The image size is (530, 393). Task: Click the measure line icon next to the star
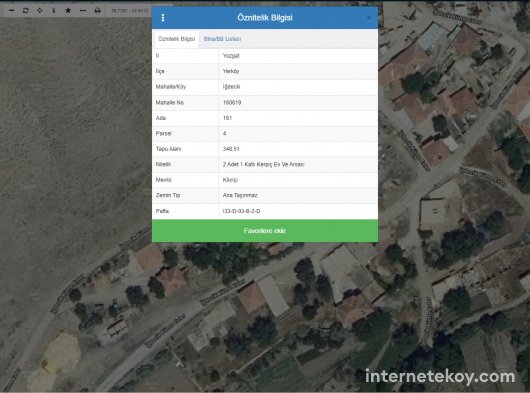pos(83,10)
